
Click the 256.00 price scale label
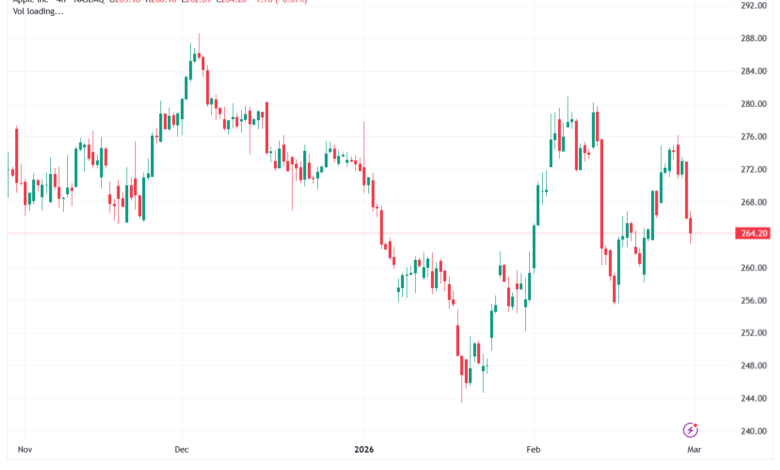(x=753, y=300)
